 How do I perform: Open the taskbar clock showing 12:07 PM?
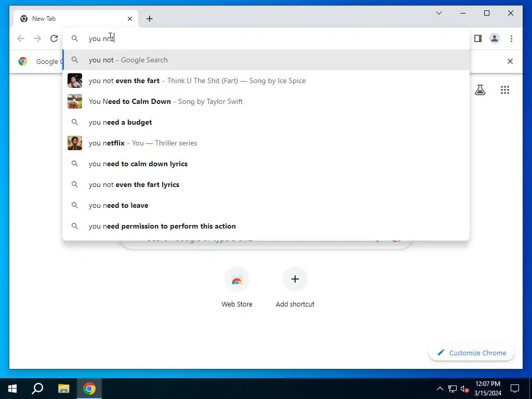[487, 389]
